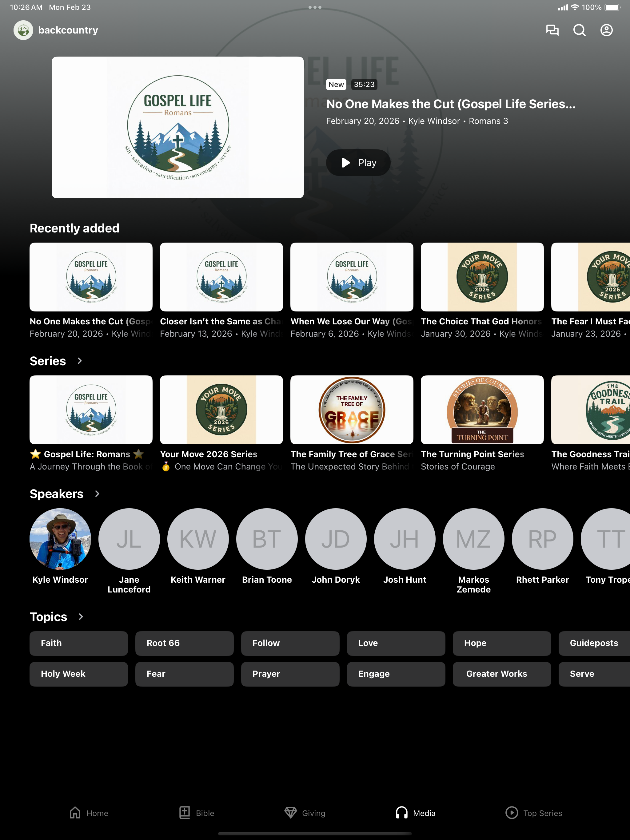The image size is (630, 840).
Task: Switch to the Bible tab
Action: pyautogui.click(x=197, y=813)
